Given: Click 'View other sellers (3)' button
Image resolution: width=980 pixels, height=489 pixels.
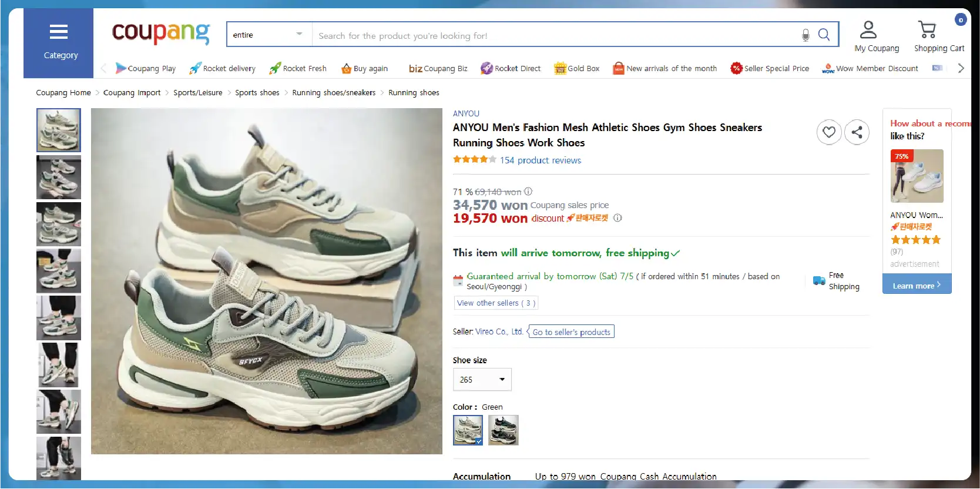Looking at the screenshot, I should point(495,303).
